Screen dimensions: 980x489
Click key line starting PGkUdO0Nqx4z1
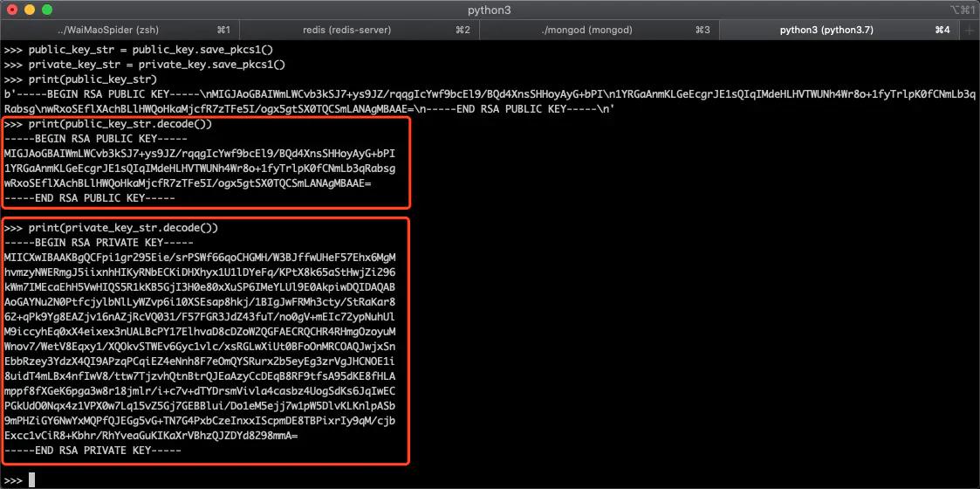click(x=199, y=405)
